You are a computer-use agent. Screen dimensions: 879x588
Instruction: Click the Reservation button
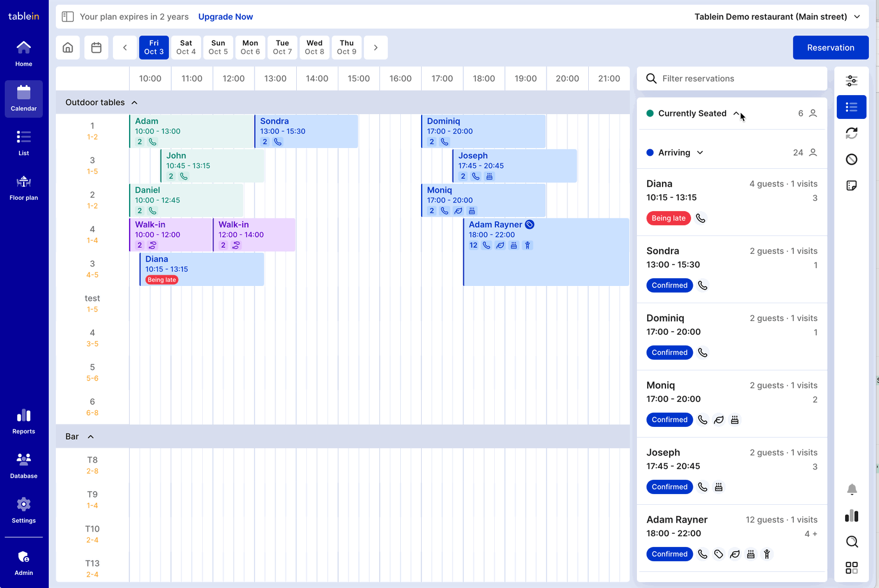(830, 48)
